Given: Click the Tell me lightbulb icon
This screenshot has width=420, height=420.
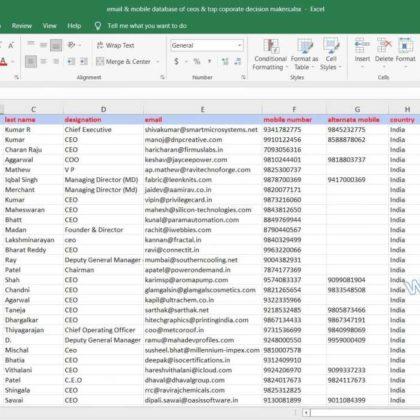Looking at the screenshot, I should [98, 26].
